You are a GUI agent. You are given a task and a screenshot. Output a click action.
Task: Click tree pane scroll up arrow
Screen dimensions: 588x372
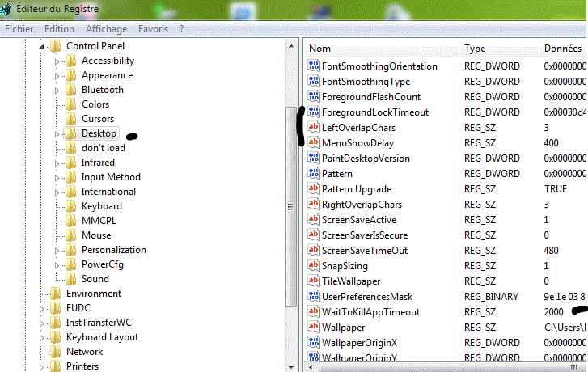291,46
